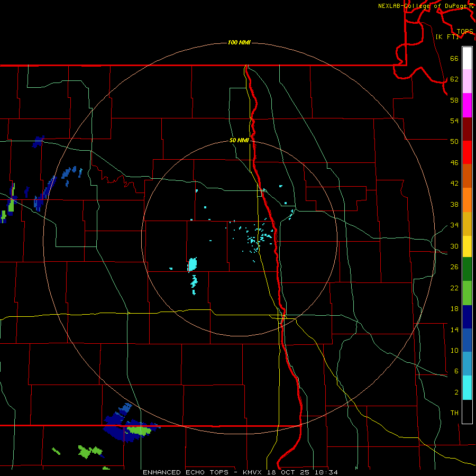Click the legend value "26"

[454, 267]
